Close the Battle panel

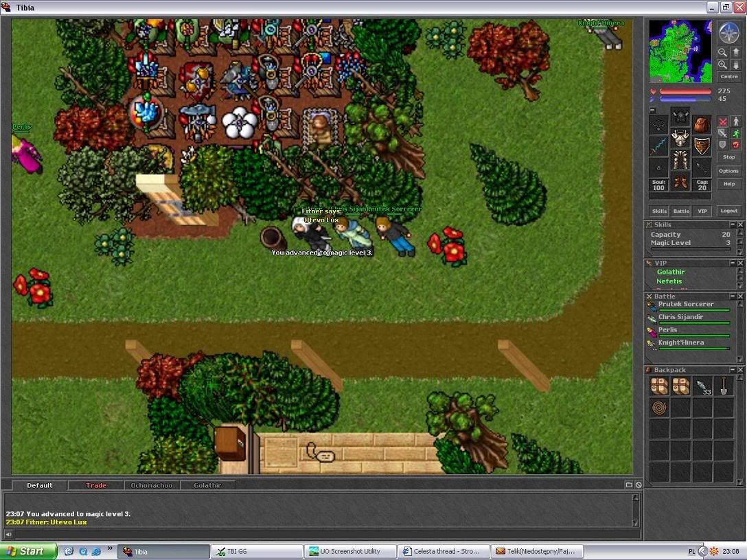pyautogui.click(x=740, y=296)
